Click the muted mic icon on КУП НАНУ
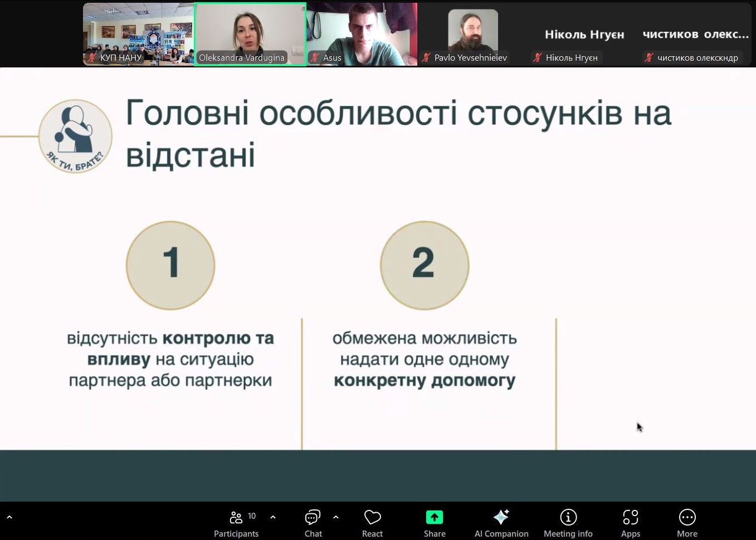This screenshot has height=540, width=756. pyautogui.click(x=92, y=57)
